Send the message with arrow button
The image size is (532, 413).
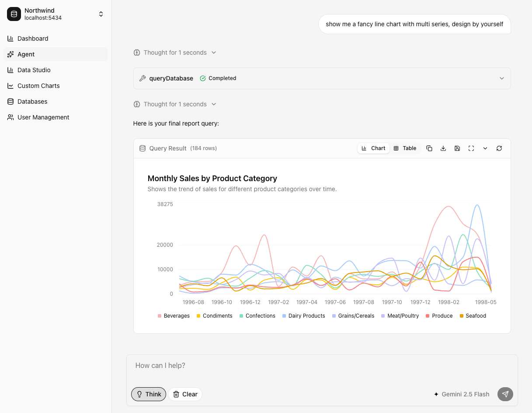(x=505, y=394)
